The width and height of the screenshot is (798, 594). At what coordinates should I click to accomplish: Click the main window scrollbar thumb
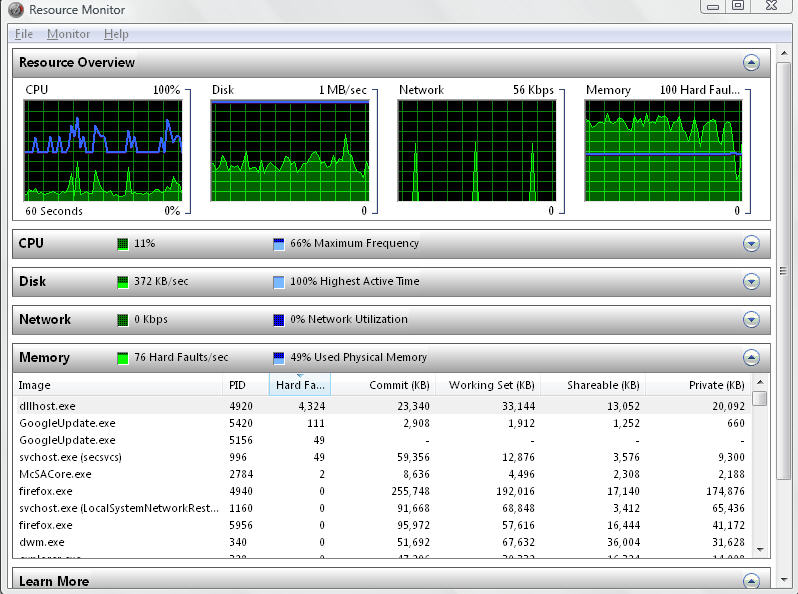(784, 271)
